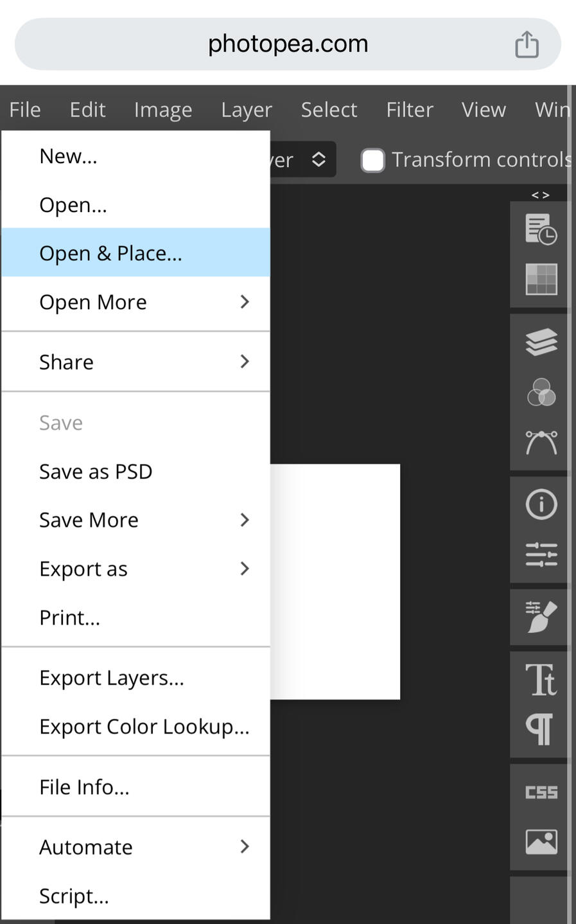Collapse the right panel bar with the chevrons
This screenshot has width=576, height=924.
pos(540,193)
